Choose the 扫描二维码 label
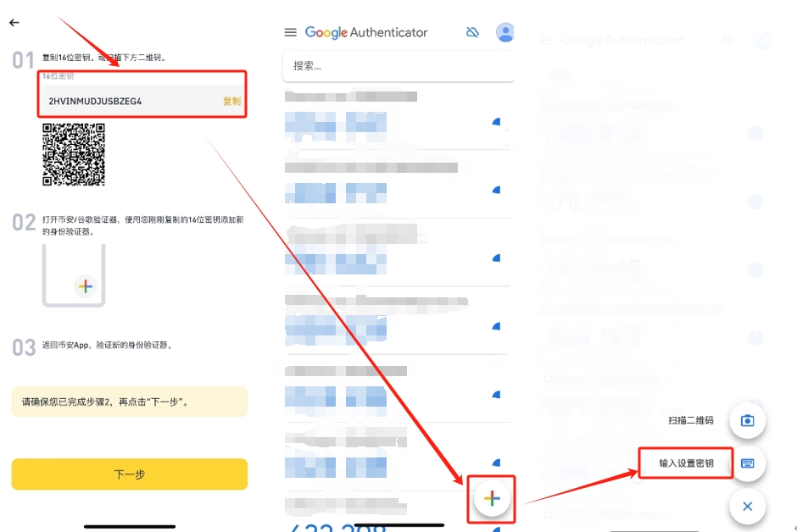This screenshot has height=532, width=797. pyautogui.click(x=691, y=420)
